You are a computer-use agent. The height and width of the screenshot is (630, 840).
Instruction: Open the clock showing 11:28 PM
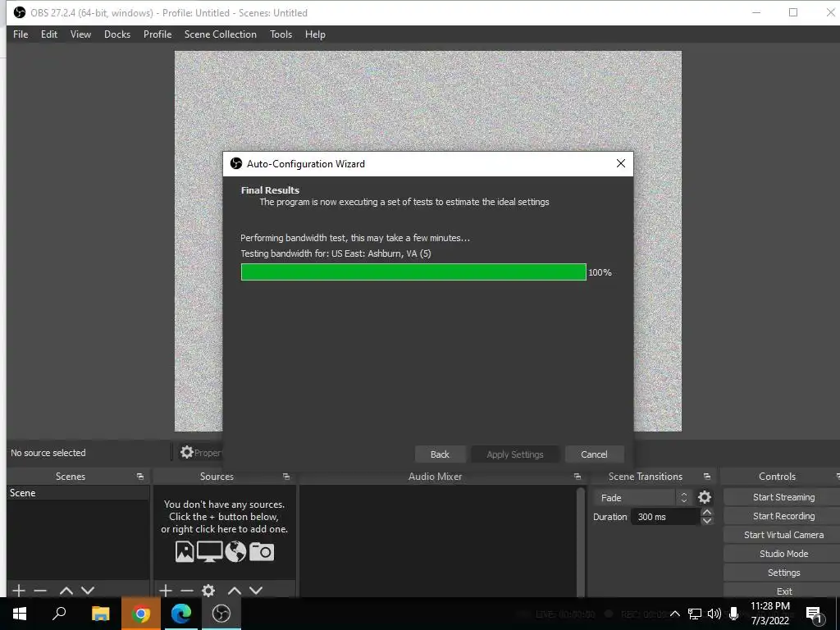coord(769,614)
